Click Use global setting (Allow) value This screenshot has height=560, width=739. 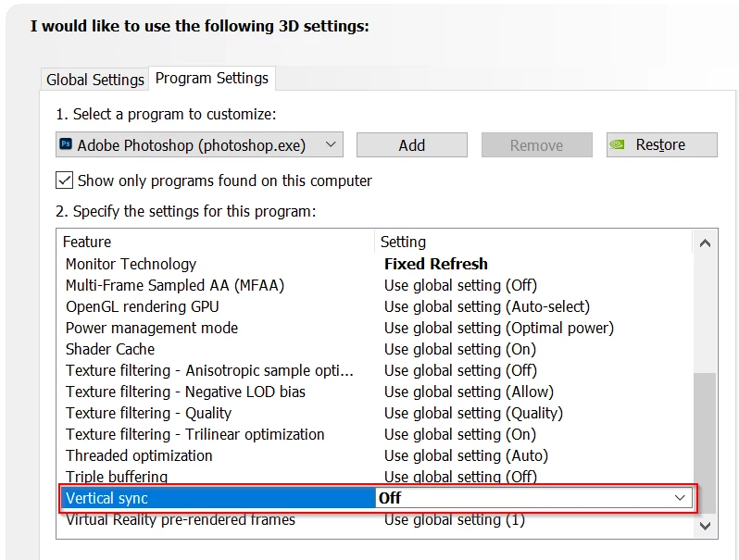pos(469,392)
